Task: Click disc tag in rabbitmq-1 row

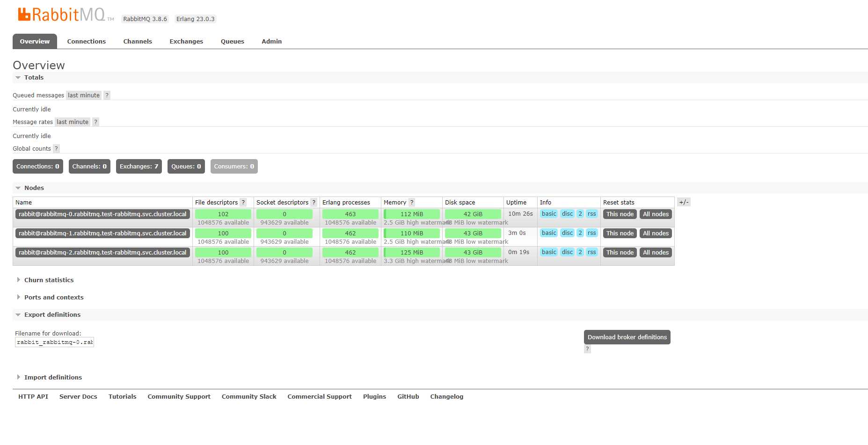Action: (567, 233)
